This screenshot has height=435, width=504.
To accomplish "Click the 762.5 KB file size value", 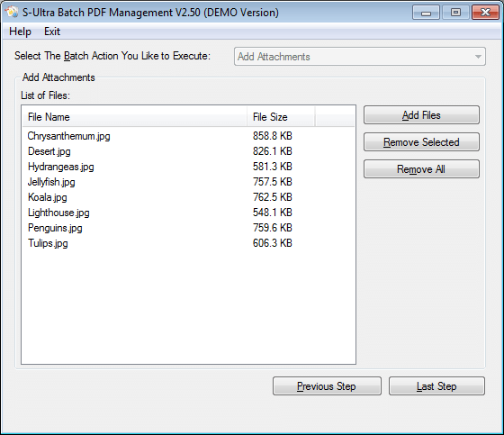I will pyautogui.click(x=272, y=197).
